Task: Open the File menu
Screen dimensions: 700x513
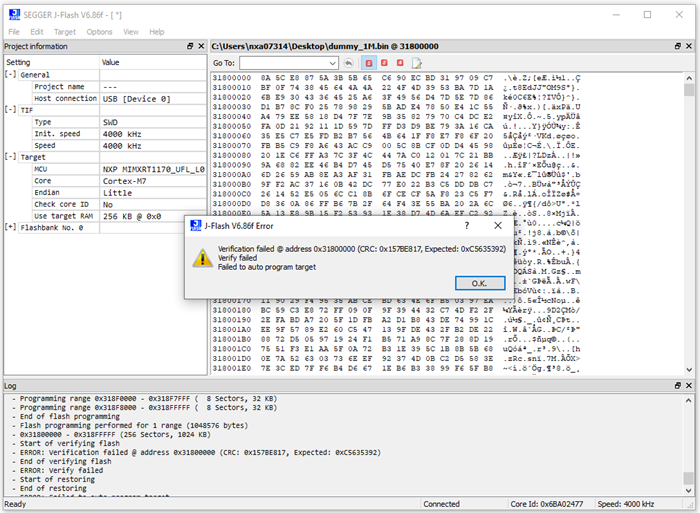Action: coord(14,32)
